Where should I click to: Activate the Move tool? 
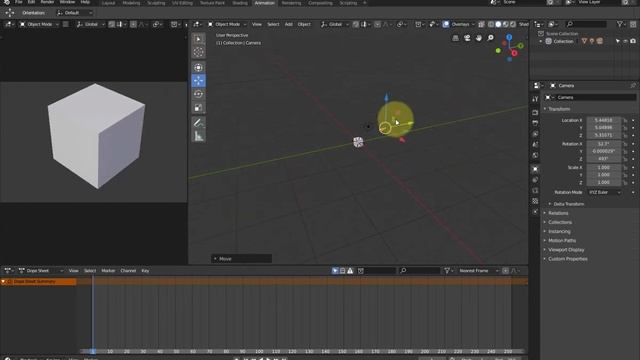(198, 80)
